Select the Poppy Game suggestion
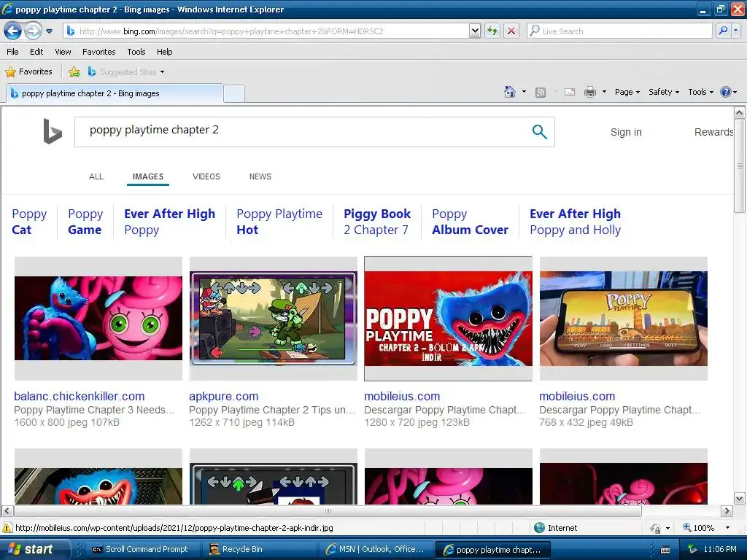 pyautogui.click(x=85, y=222)
